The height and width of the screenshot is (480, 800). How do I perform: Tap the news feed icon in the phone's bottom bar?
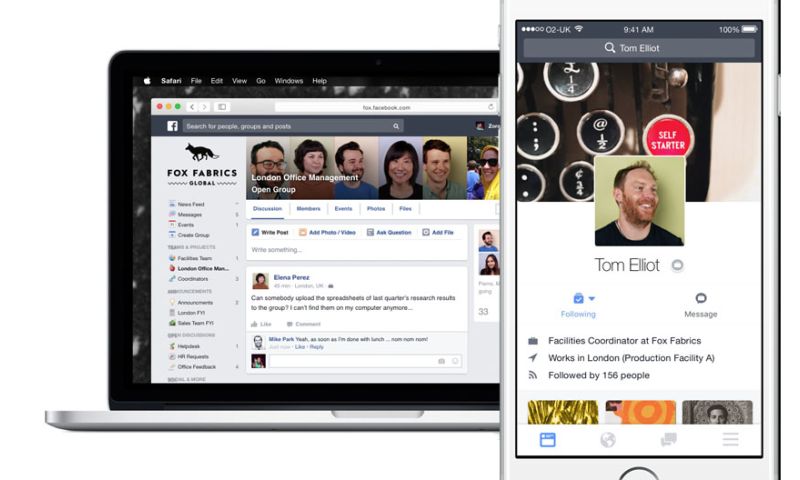point(547,440)
